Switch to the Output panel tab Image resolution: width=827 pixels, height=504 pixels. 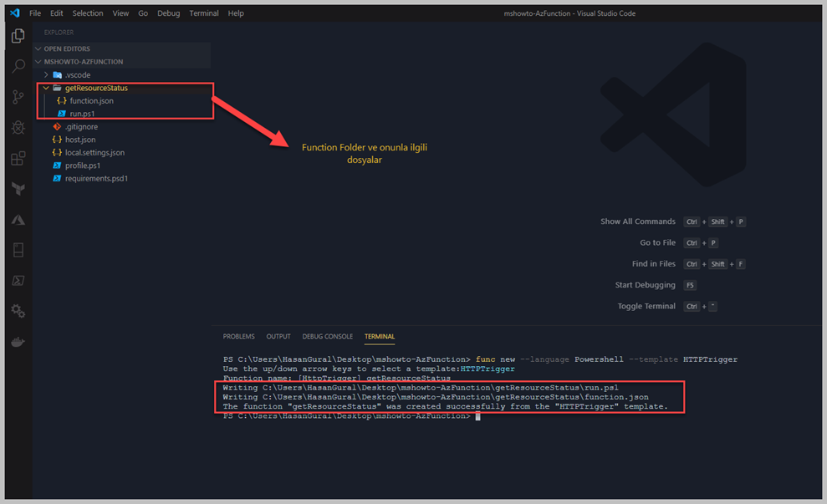pyautogui.click(x=278, y=336)
